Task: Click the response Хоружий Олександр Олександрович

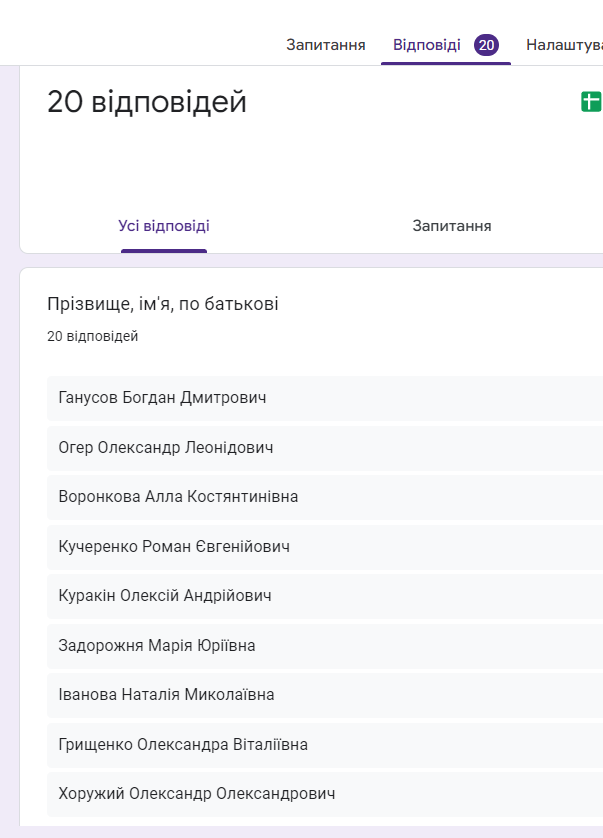Action: coord(197,794)
